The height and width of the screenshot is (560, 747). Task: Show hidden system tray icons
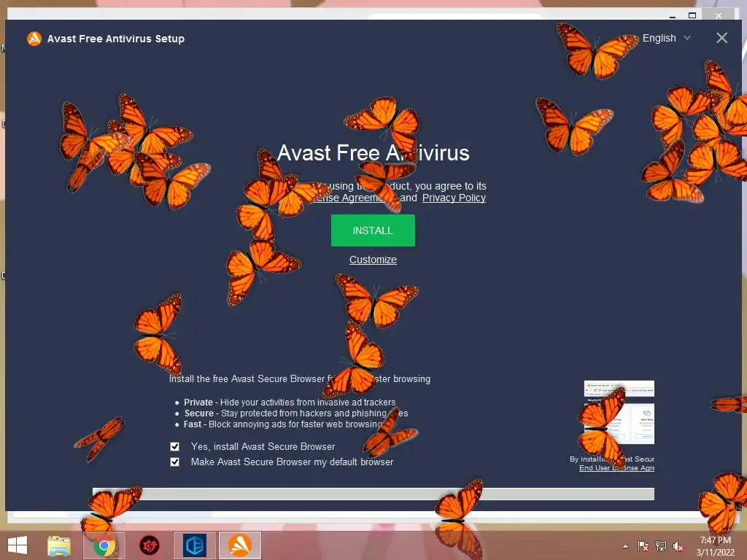(625, 546)
